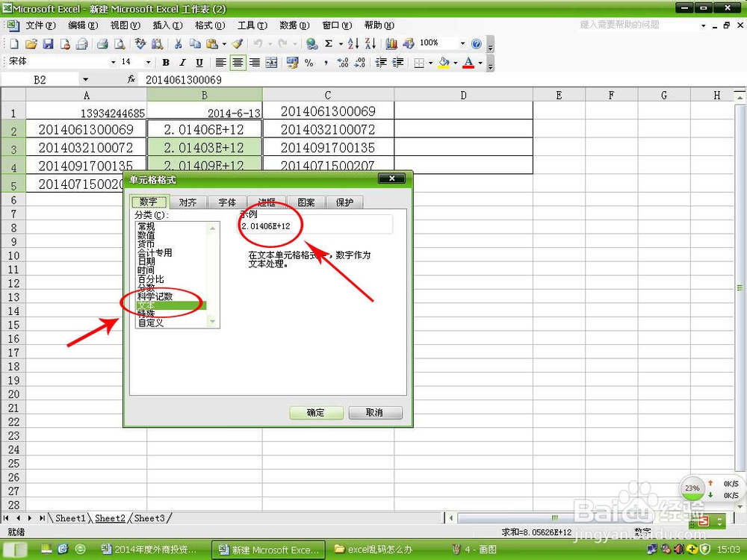This screenshot has width=747, height=560.
Task: Insert hyperlink with the globe icon
Action: click(x=311, y=44)
